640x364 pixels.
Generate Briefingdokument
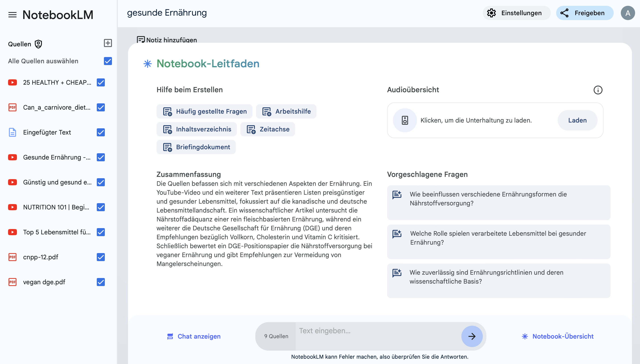pos(196,147)
